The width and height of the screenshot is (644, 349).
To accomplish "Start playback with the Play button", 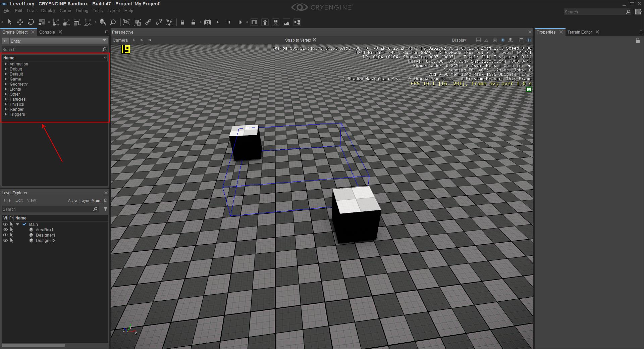I will click(218, 22).
